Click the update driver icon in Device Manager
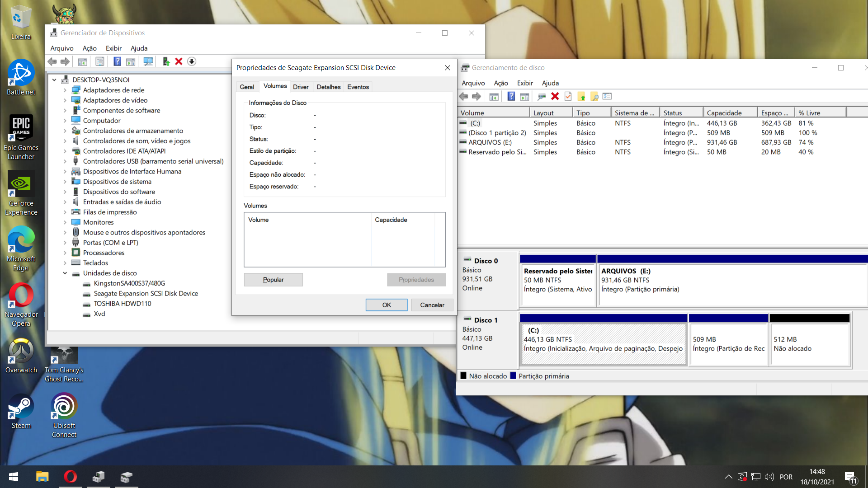 tap(166, 61)
